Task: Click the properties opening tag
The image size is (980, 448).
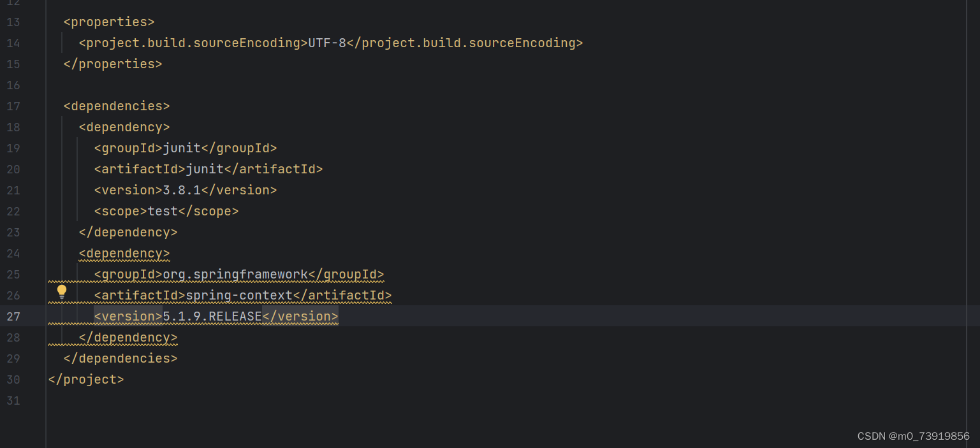Action: tap(108, 22)
